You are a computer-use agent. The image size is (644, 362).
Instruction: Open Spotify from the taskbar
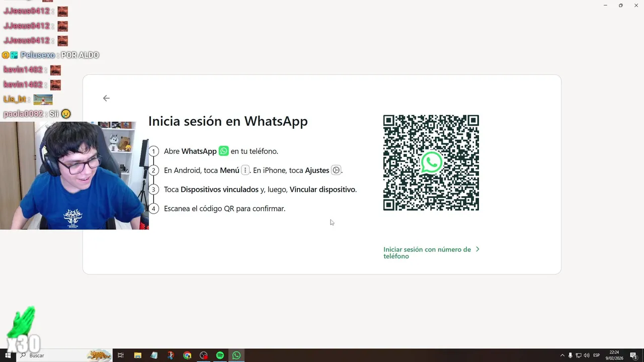pos(220,355)
